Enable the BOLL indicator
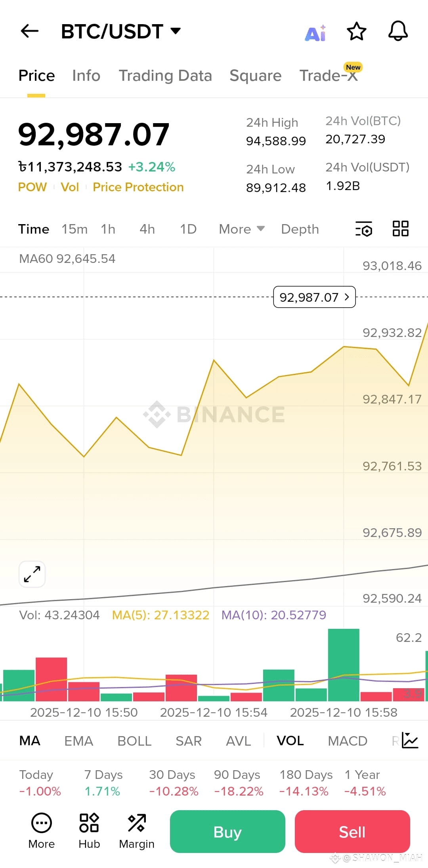The image size is (428, 868). (134, 741)
